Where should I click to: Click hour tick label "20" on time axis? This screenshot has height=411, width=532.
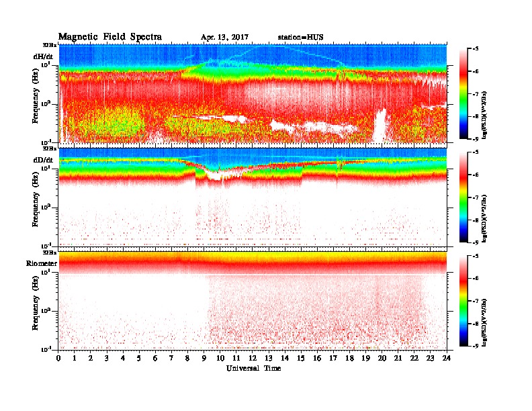click(x=382, y=359)
